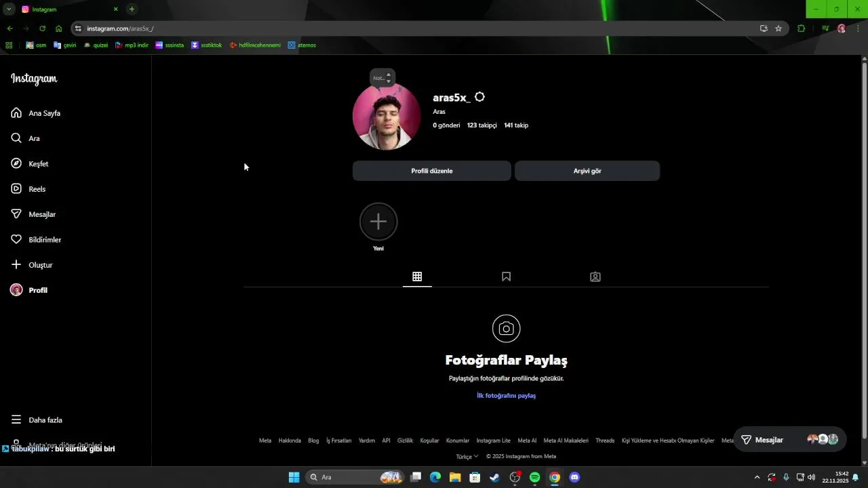Open profile settings gear next to aras5x_

pos(479,97)
